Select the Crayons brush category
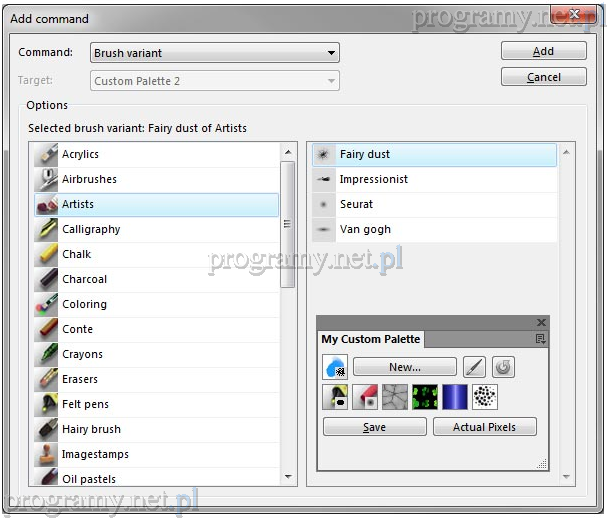The height and width of the screenshot is (518, 608). (x=82, y=354)
